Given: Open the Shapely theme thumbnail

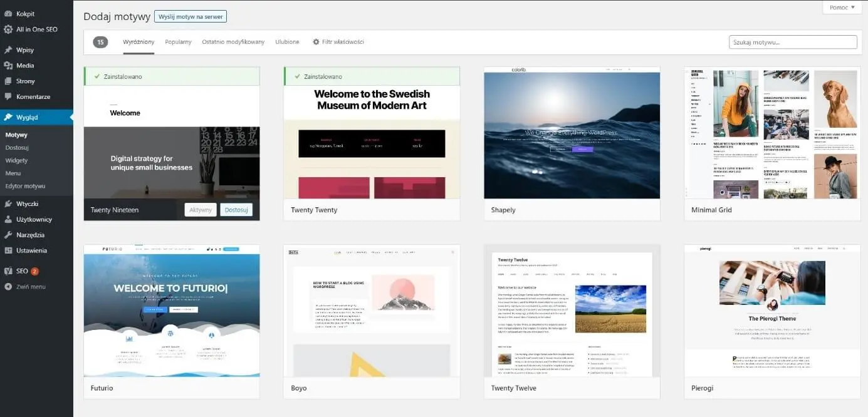Looking at the screenshot, I should pos(571,134).
